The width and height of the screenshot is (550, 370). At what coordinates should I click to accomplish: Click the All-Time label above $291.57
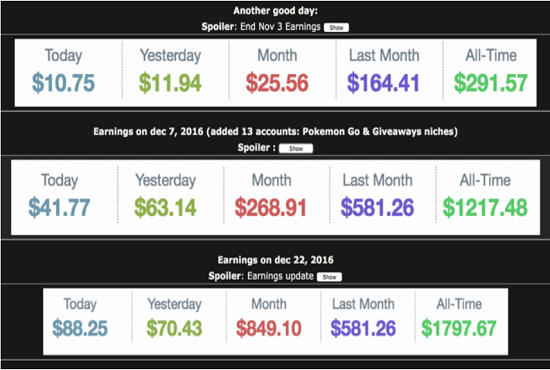[491, 55]
